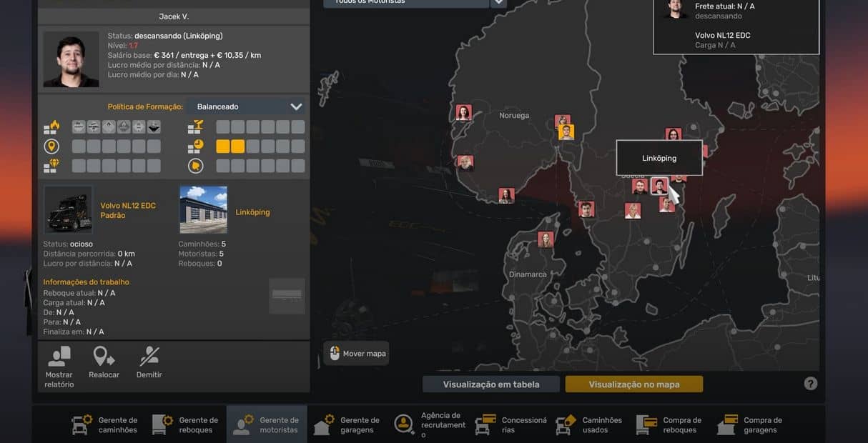The image size is (868, 443).
Task: Select the driver portrait in Dinamarca on the map
Action: pos(546,239)
